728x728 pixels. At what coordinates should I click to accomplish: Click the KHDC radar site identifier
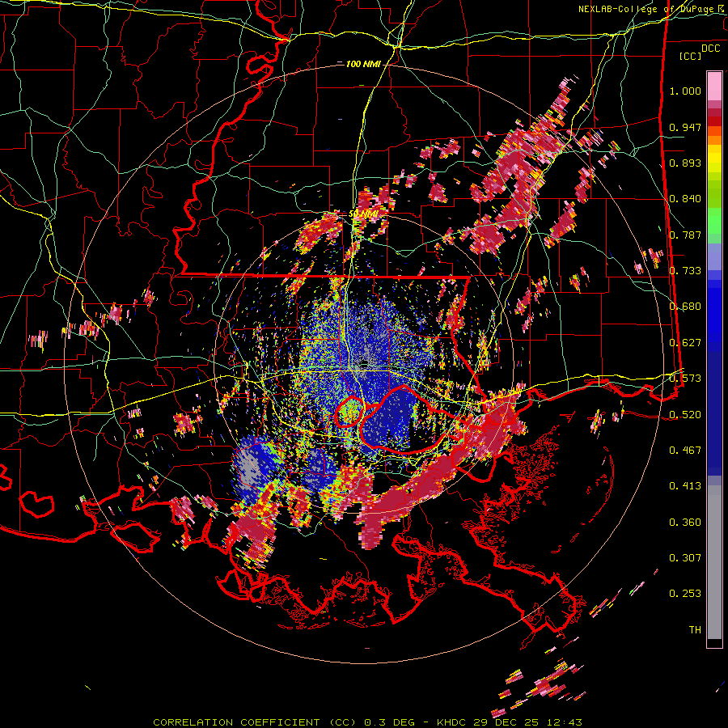[x=453, y=722]
